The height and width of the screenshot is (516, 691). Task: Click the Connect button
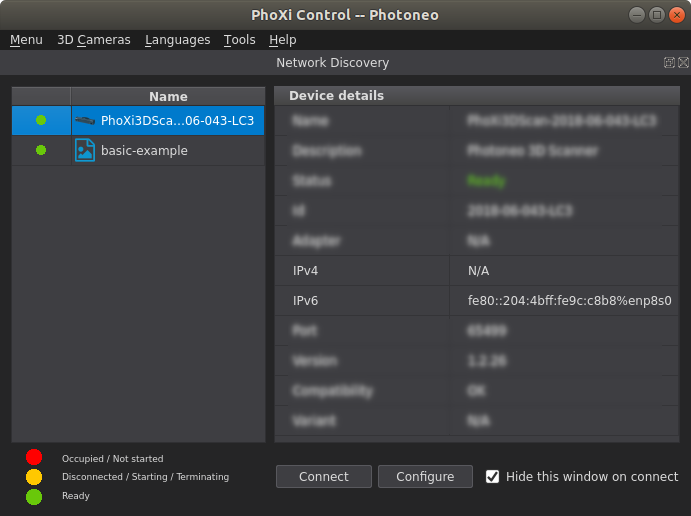pyautogui.click(x=324, y=476)
